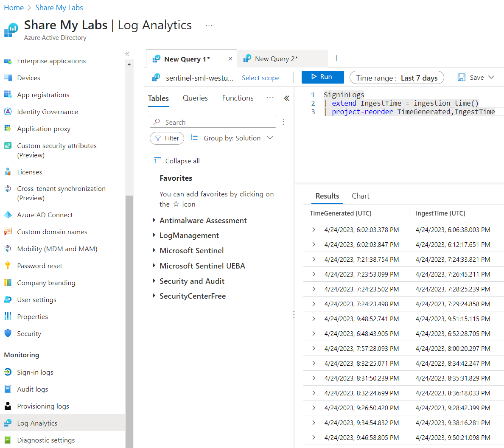Click the Enterprise applications sidebar icon
Screen dimensions: 504x448
coord(8,61)
